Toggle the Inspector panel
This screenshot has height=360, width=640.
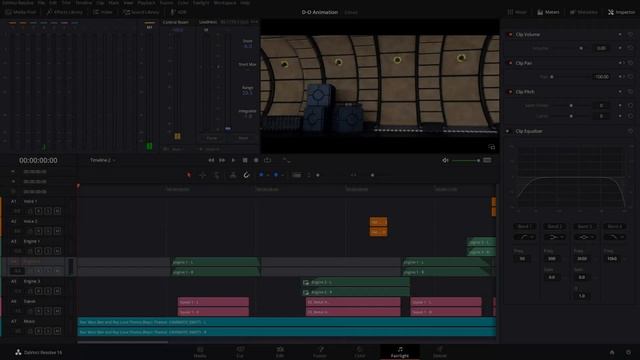click(x=622, y=12)
